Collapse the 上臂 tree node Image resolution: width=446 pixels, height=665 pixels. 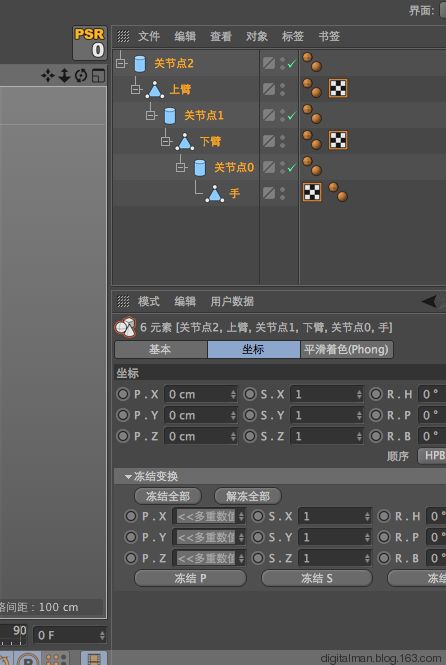136,89
